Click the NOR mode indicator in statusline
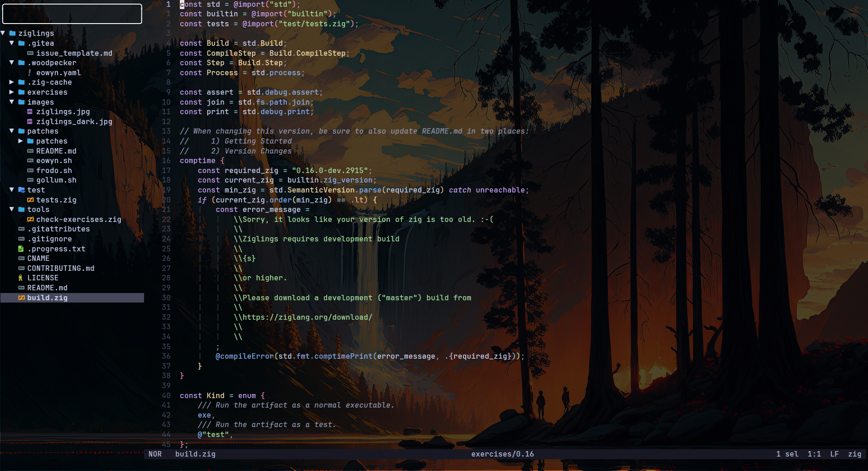868x471 pixels. pyautogui.click(x=155, y=454)
